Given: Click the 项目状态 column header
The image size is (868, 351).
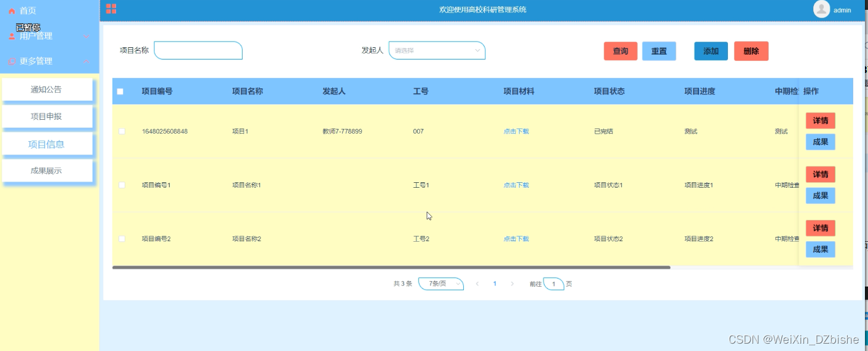Looking at the screenshot, I should pos(609,91).
